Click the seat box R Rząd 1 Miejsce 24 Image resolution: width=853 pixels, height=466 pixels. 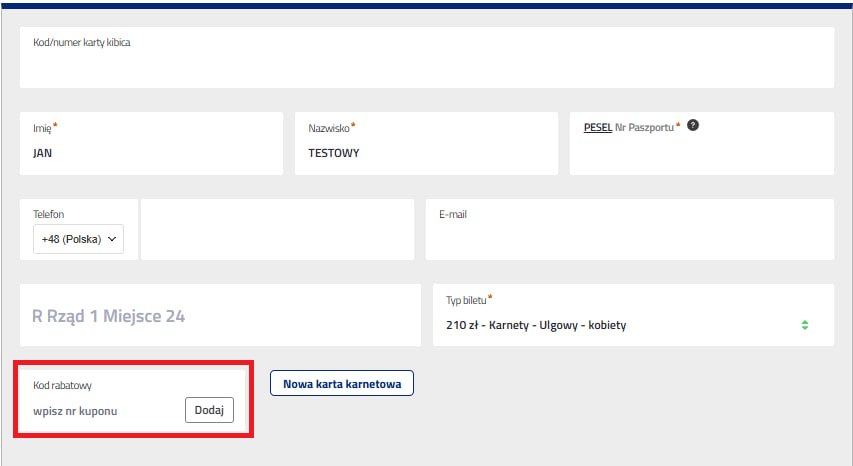click(220, 316)
